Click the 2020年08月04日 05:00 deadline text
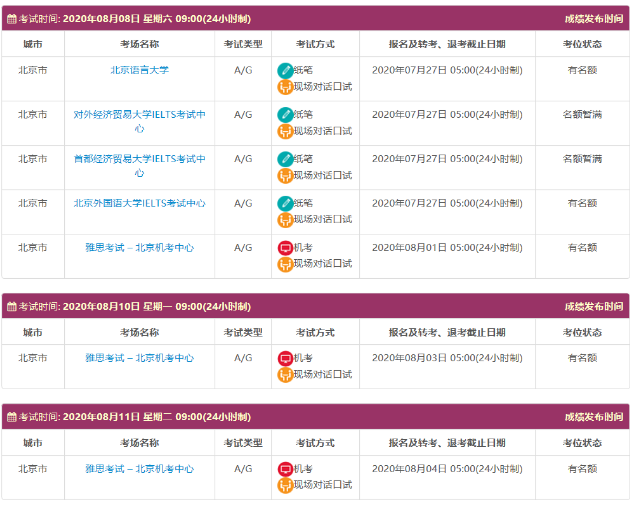 tap(447, 468)
